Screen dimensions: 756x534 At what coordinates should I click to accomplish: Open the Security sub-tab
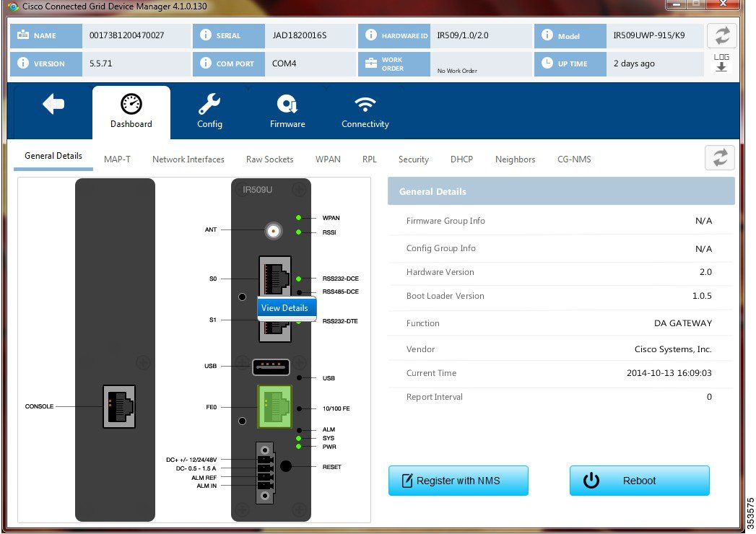(x=413, y=159)
